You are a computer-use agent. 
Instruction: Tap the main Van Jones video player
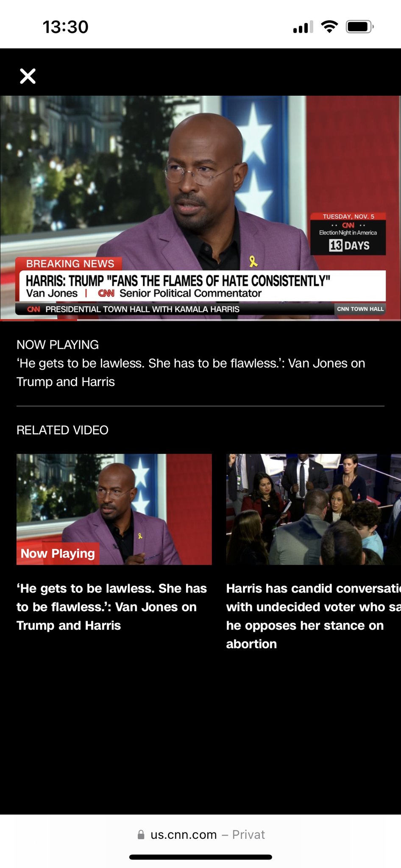click(200, 207)
